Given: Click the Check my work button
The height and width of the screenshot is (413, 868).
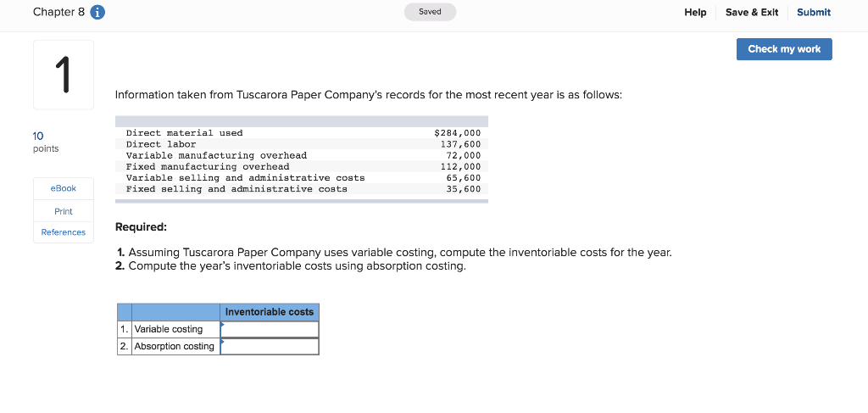Looking at the screenshot, I should point(784,49).
